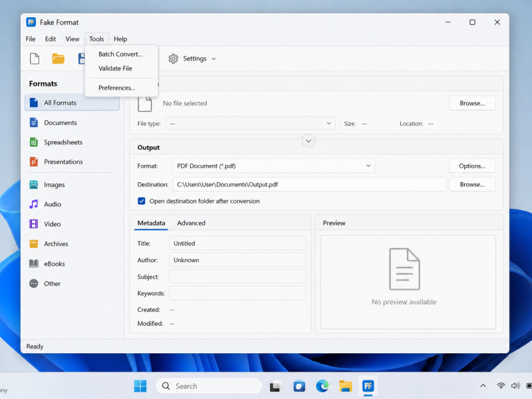Viewport: 532px width, 399px height.
Task: Click the Fake Format taskbar icon
Action: coord(368,386)
